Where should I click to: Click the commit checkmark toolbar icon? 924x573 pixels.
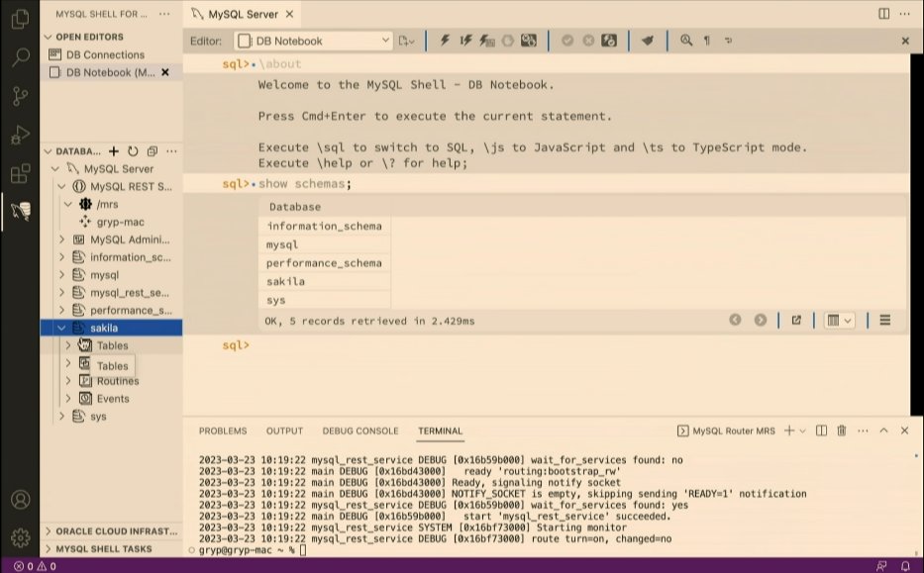click(x=567, y=40)
